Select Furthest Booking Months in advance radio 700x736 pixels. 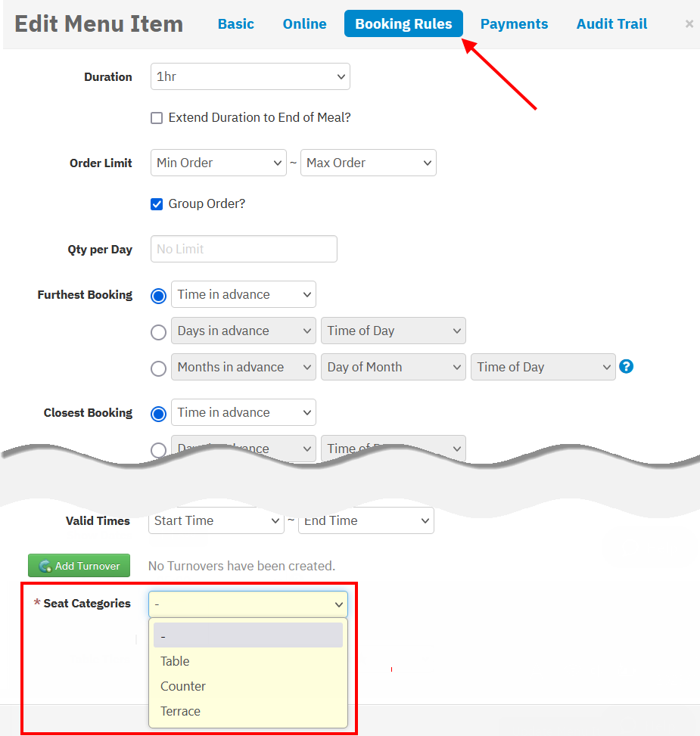pos(158,368)
